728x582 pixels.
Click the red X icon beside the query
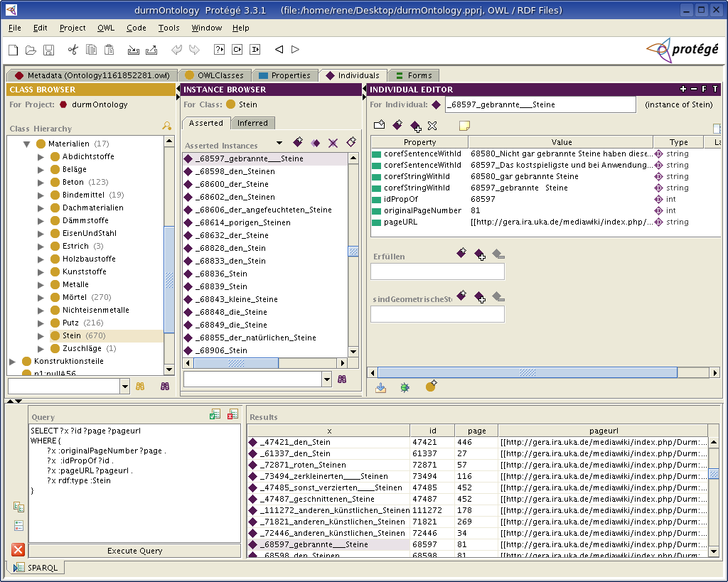coord(18,549)
